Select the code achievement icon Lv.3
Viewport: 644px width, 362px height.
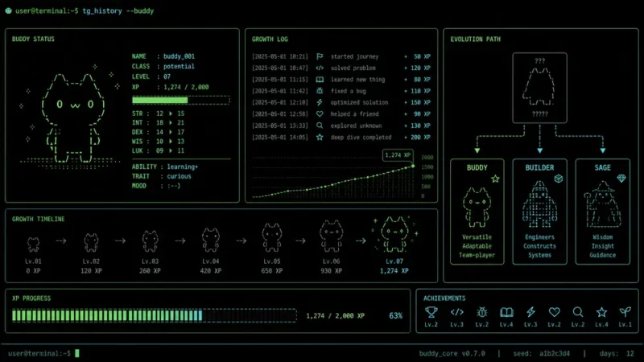click(456, 312)
